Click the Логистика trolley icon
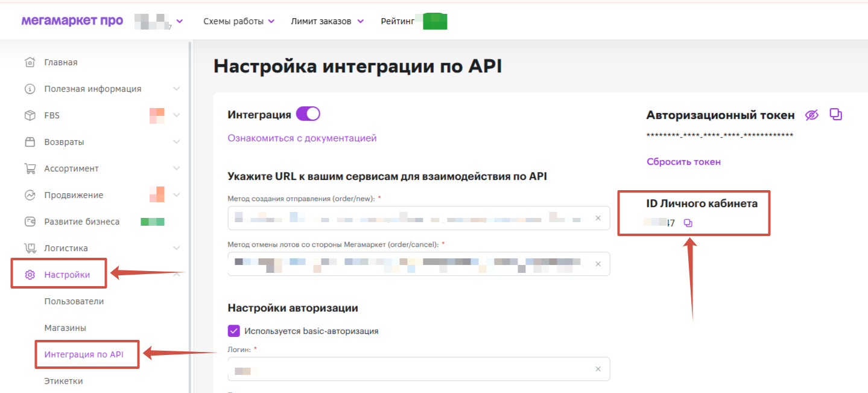The height and width of the screenshot is (393, 868). [x=30, y=248]
